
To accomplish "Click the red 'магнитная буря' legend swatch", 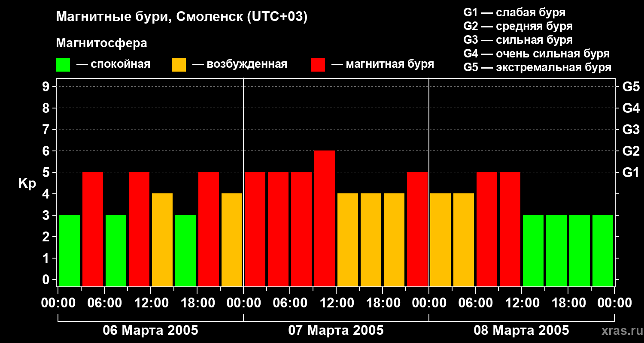I will click(x=318, y=65).
